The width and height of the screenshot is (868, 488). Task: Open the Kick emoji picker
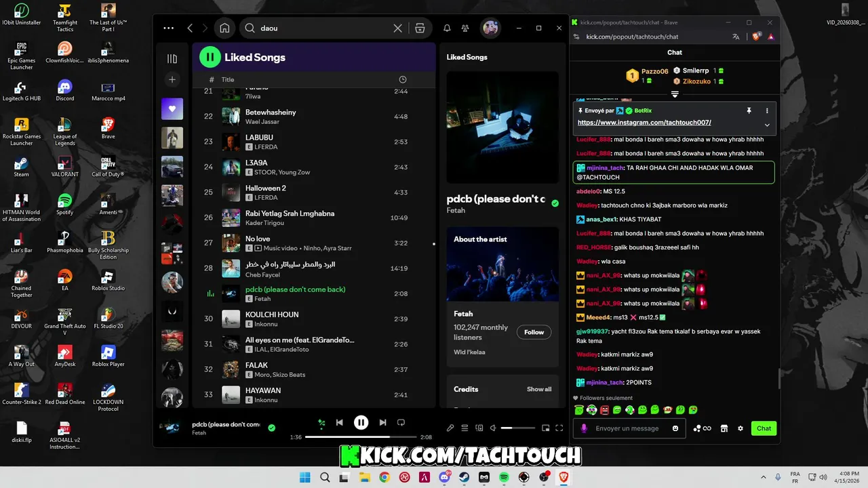[675, 428]
